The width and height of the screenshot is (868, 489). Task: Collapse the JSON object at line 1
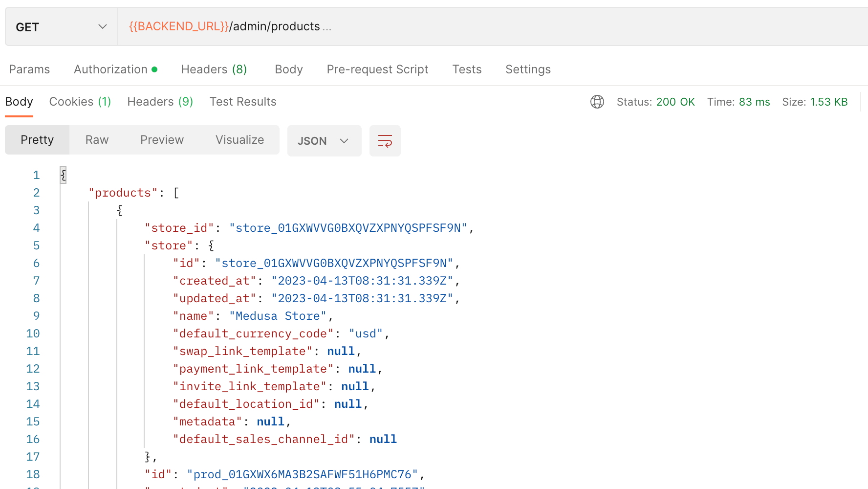click(63, 175)
